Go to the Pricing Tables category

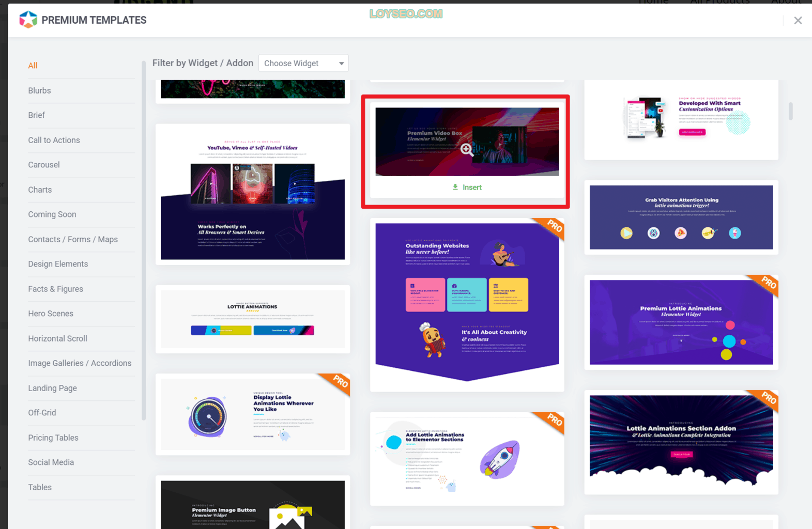click(x=53, y=438)
